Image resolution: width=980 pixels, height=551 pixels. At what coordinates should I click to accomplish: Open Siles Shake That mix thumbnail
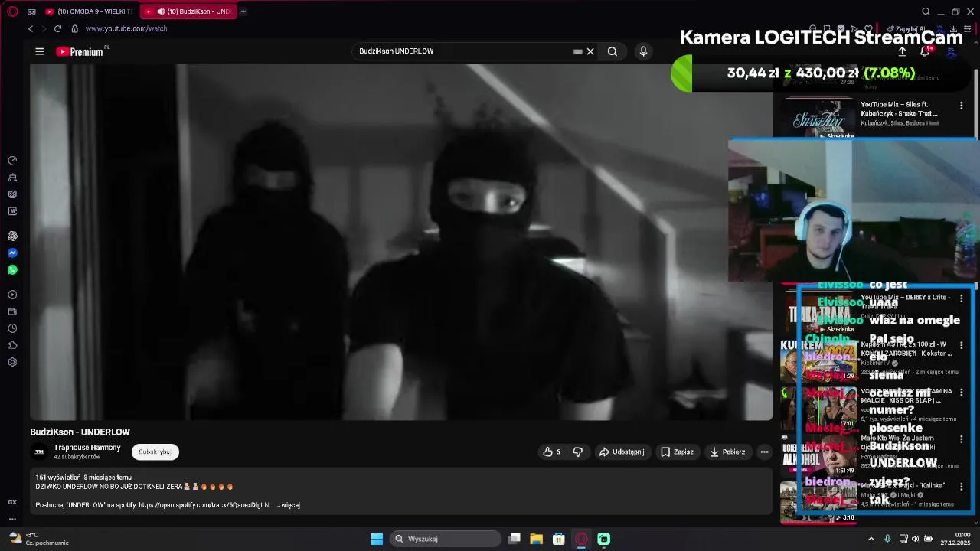click(x=818, y=117)
